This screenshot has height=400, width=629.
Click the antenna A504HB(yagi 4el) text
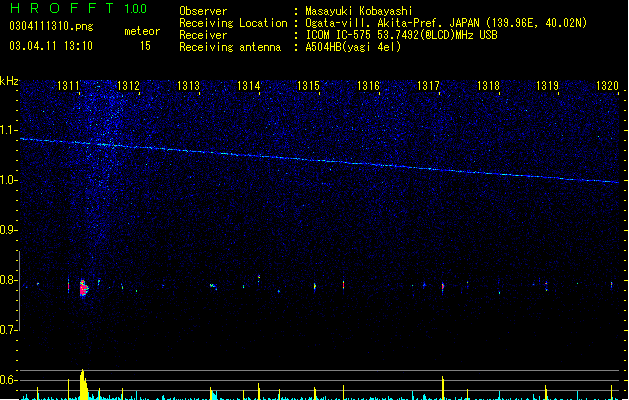pos(353,47)
